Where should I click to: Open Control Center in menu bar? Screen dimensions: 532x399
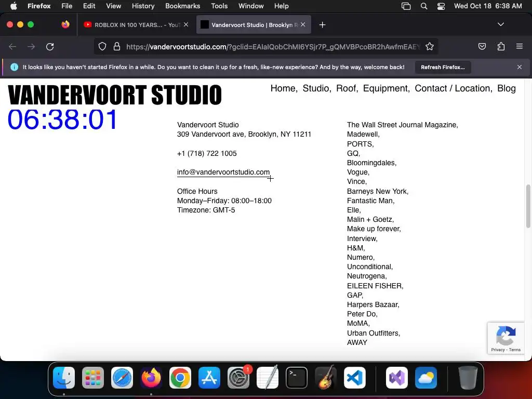click(441, 6)
